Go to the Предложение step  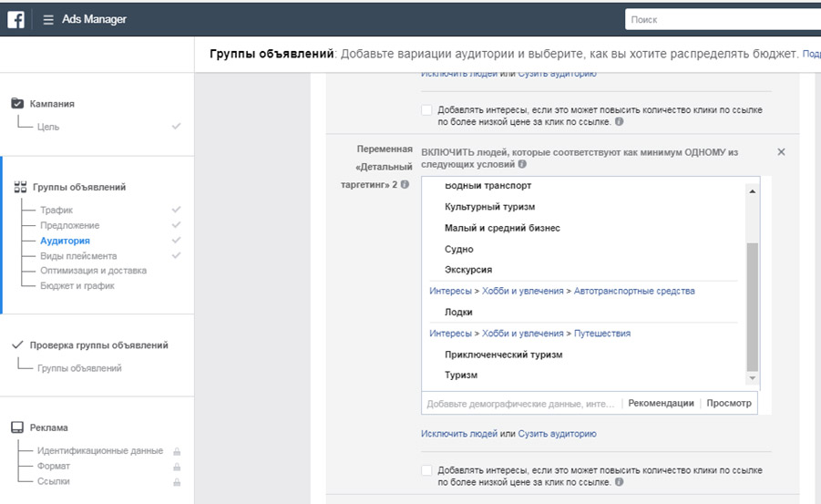69,225
